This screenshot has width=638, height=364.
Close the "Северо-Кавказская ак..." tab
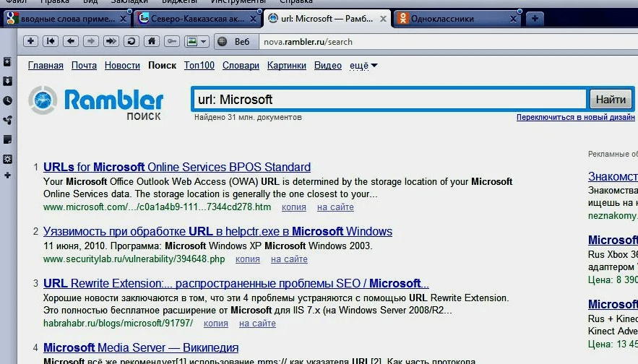click(253, 19)
